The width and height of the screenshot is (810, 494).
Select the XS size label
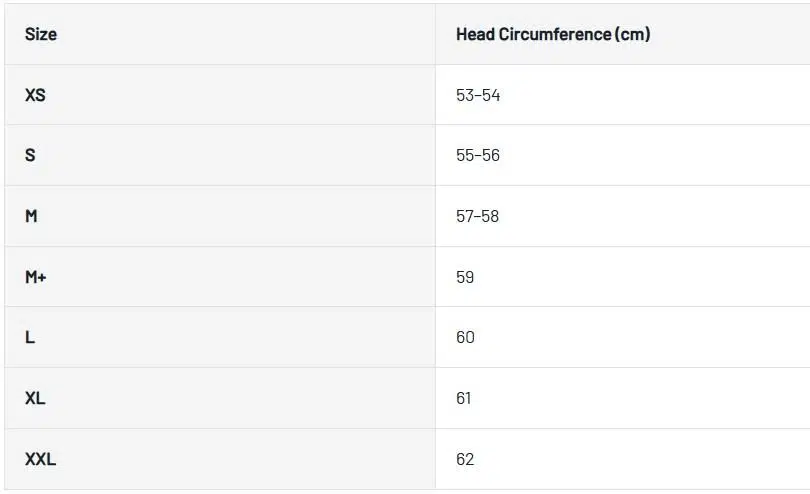(35, 95)
